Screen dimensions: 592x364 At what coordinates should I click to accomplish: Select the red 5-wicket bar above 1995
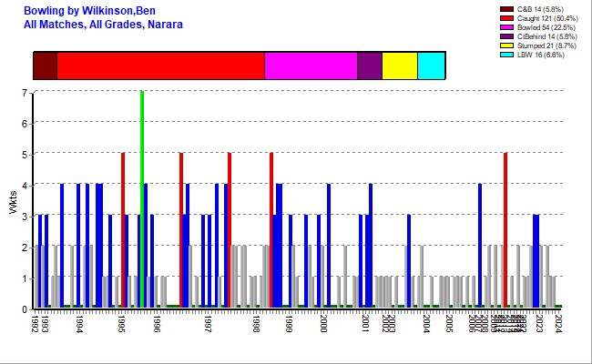coord(123,229)
